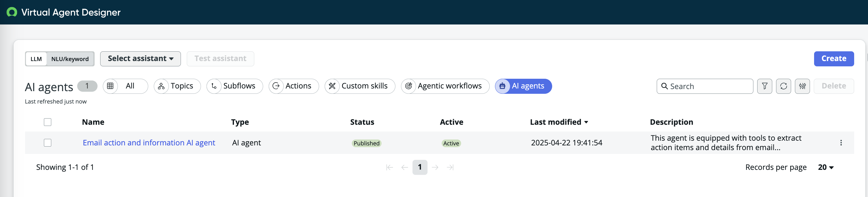The image size is (868, 197).
Task: Click the Create button
Action: 834,59
